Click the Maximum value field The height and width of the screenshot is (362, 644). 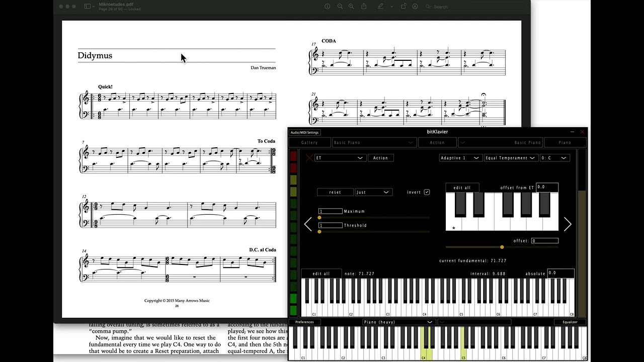coord(330,211)
